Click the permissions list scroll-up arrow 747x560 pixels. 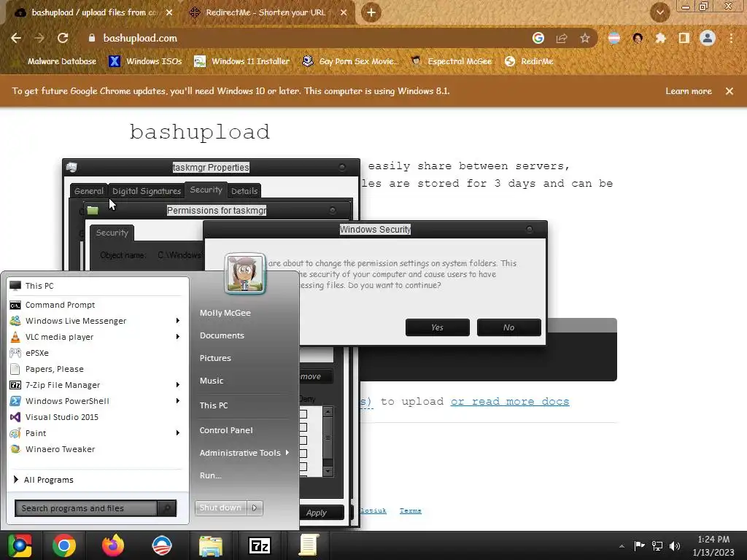point(328,411)
